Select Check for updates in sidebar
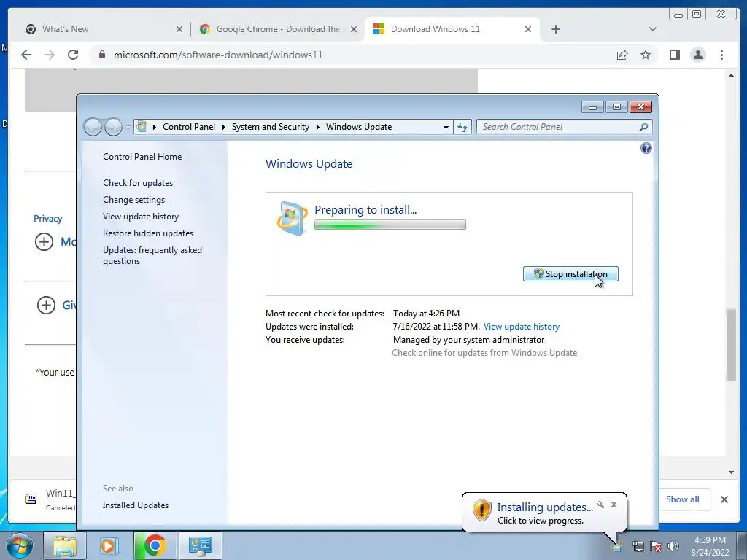This screenshot has height=560, width=747. 138,183
